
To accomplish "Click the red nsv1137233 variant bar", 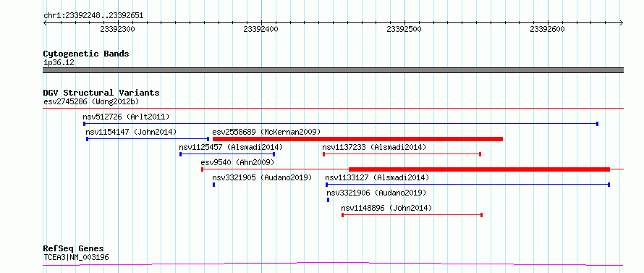I will coord(402,154).
